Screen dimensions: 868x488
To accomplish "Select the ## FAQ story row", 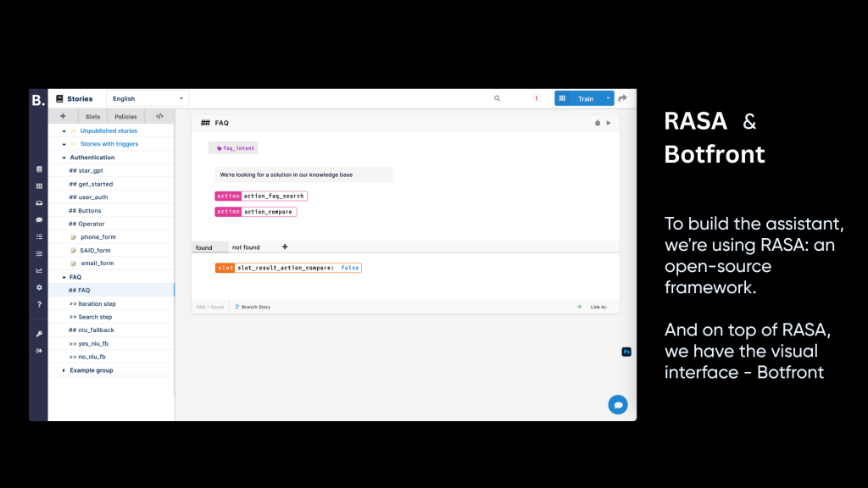I will (x=111, y=290).
